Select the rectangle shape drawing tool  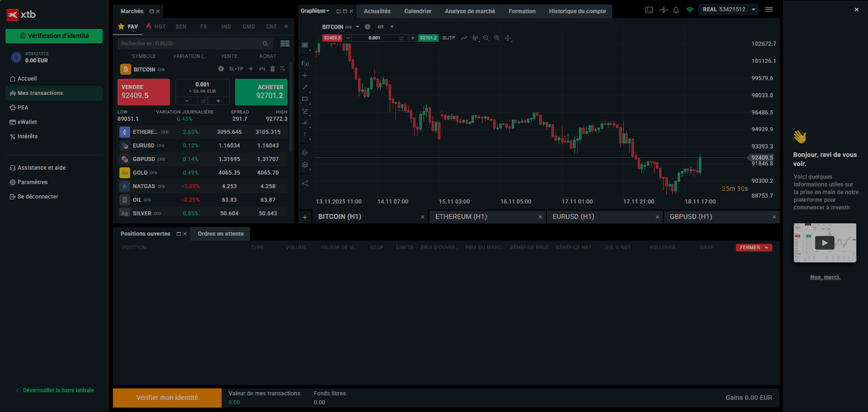pyautogui.click(x=305, y=99)
